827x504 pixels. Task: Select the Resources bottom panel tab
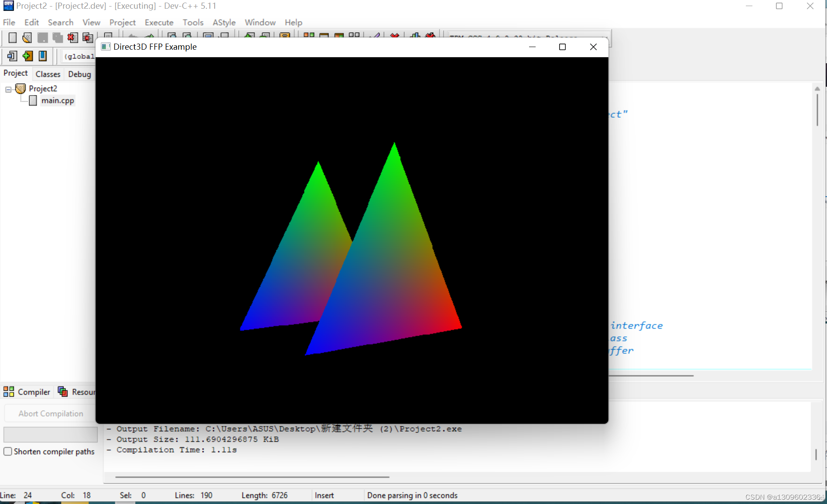coord(76,392)
